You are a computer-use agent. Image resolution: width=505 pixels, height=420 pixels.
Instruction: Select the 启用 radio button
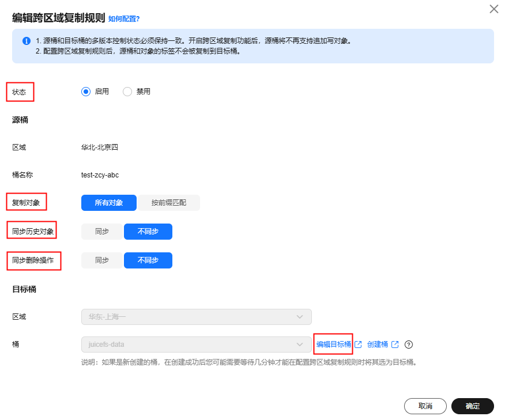[86, 92]
